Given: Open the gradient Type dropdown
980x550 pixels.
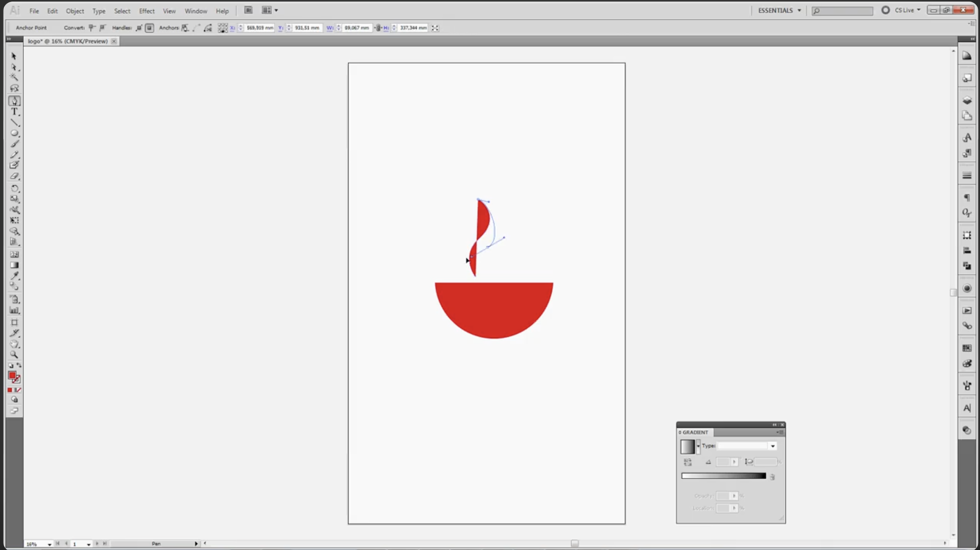Looking at the screenshot, I should pyautogui.click(x=773, y=446).
